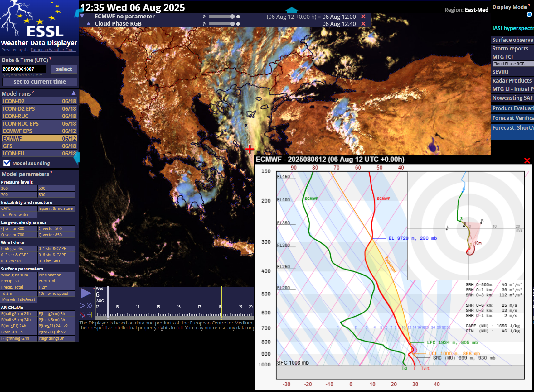Toggle the animation loop icon
The width and height of the screenshot is (534, 392).
(x=83, y=315)
